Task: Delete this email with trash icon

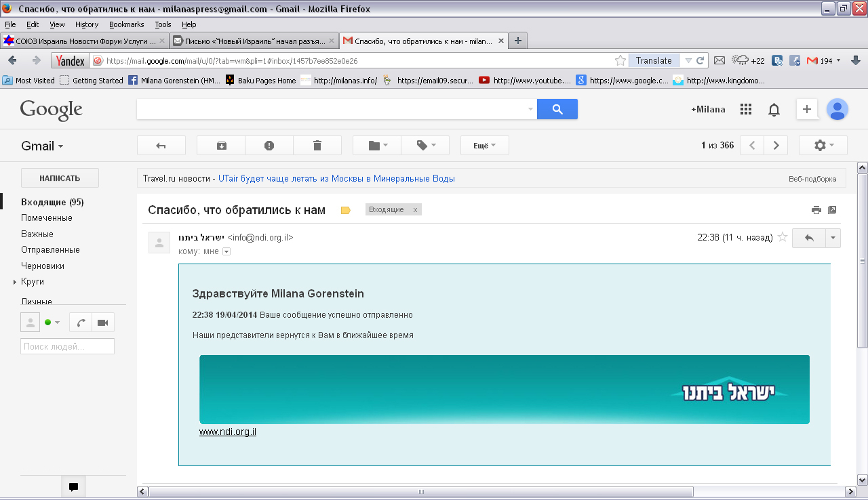Action: click(x=317, y=146)
